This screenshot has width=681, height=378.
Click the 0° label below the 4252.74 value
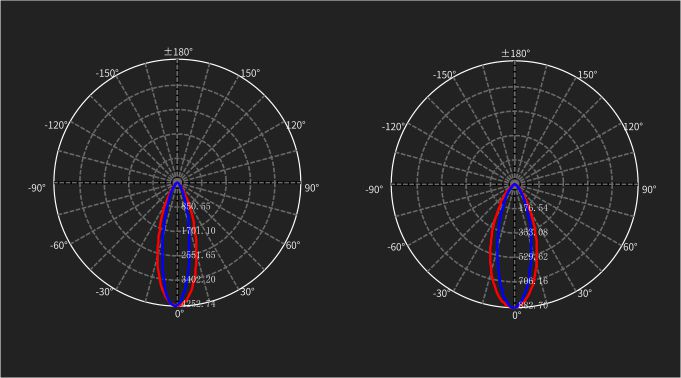(179, 314)
